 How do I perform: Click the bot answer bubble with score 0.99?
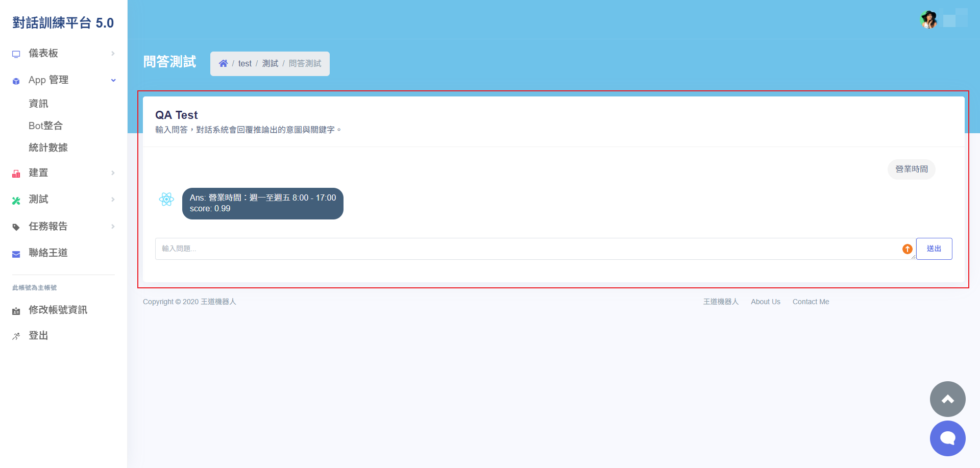[x=263, y=203]
